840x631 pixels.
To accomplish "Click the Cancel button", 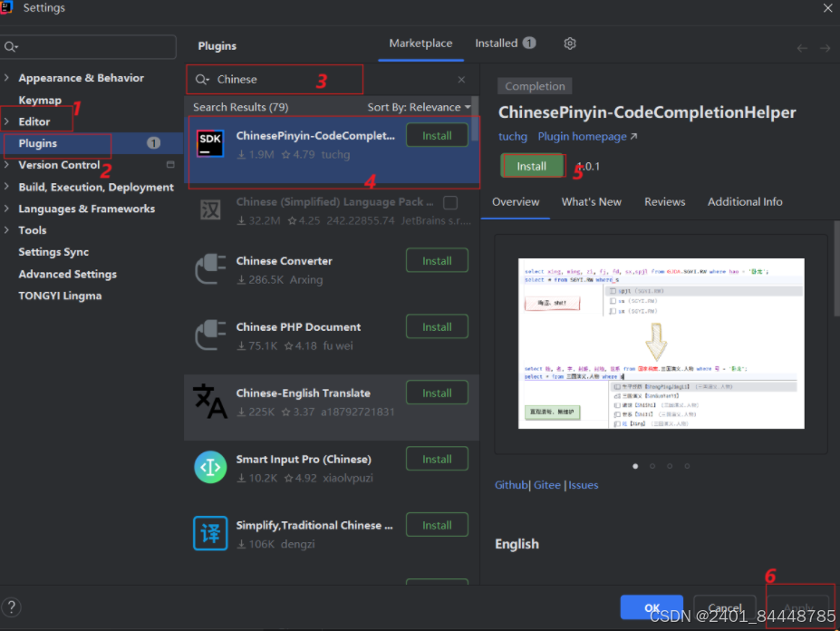I will 724,607.
